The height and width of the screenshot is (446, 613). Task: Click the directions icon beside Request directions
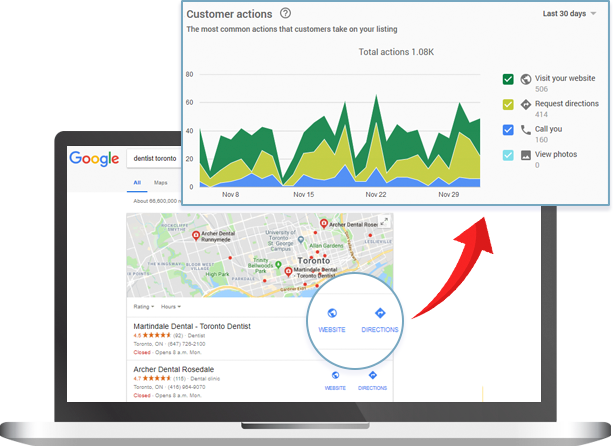coord(526,104)
